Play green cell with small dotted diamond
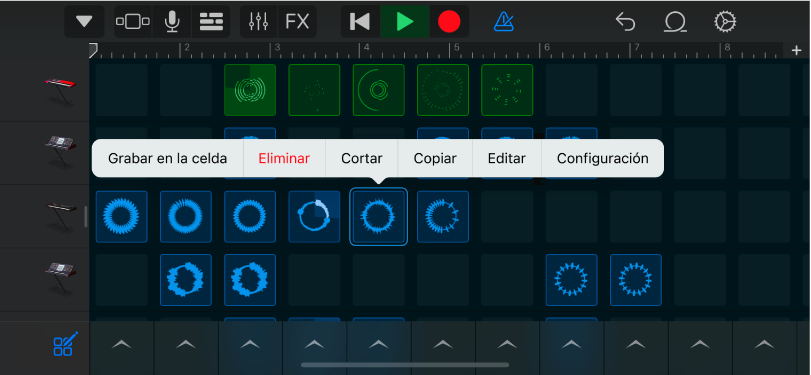 (x=314, y=90)
